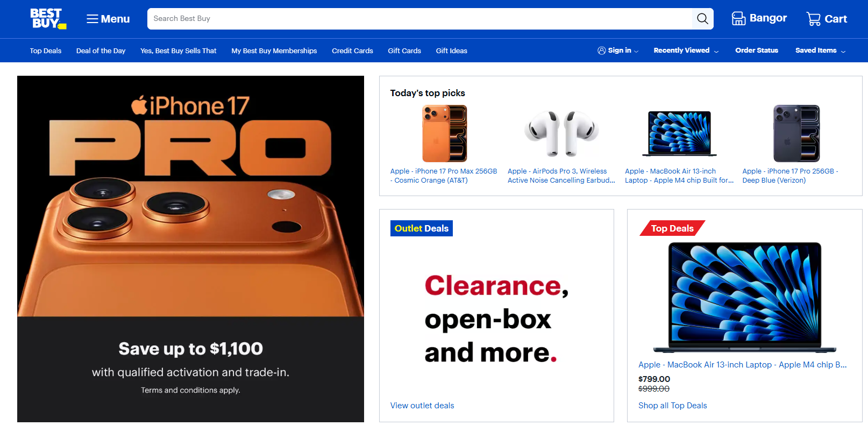Click View outlet deals link

422,406
